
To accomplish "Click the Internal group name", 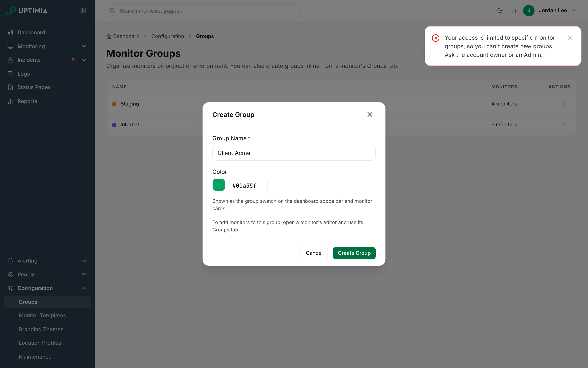I will 129,125.
